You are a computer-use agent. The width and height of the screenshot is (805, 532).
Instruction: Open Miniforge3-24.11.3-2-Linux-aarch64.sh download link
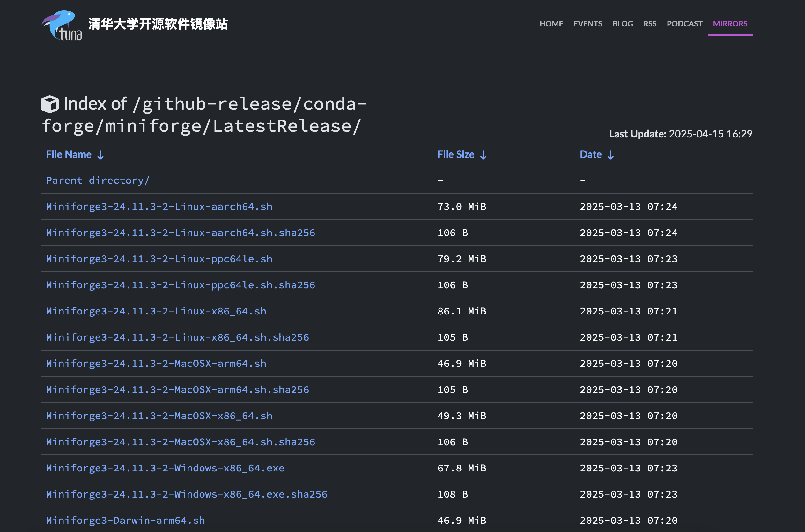pos(159,207)
